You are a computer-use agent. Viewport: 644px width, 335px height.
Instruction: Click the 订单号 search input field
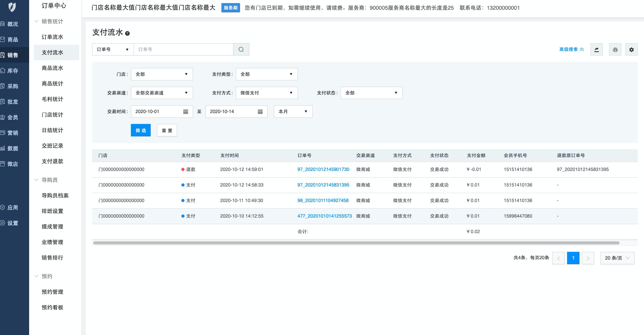(183, 49)
